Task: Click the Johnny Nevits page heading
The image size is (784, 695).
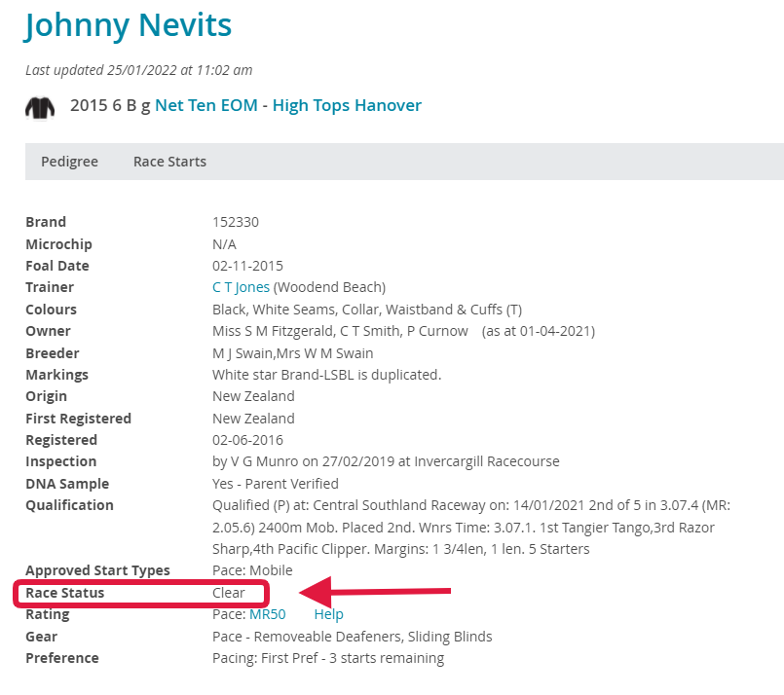Action: (x=128, y=25)
